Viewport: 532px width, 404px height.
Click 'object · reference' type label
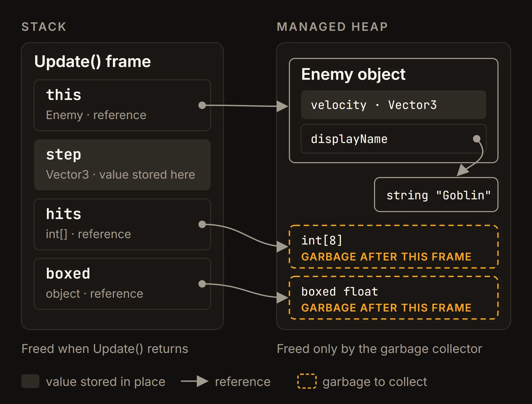click(x=94, y=294)
